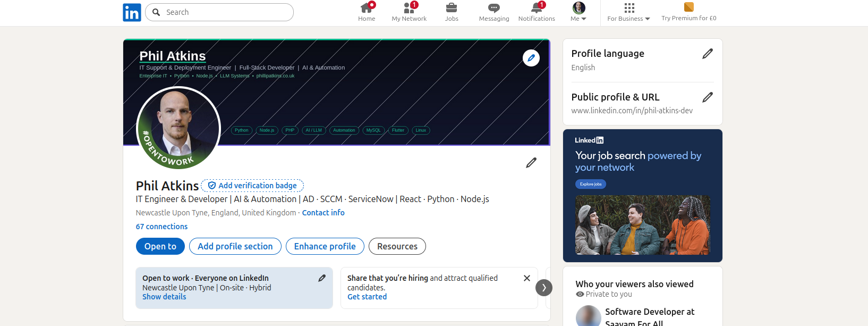The image size is (868, 326).
Task: Open Contact info
Action: 324,213
